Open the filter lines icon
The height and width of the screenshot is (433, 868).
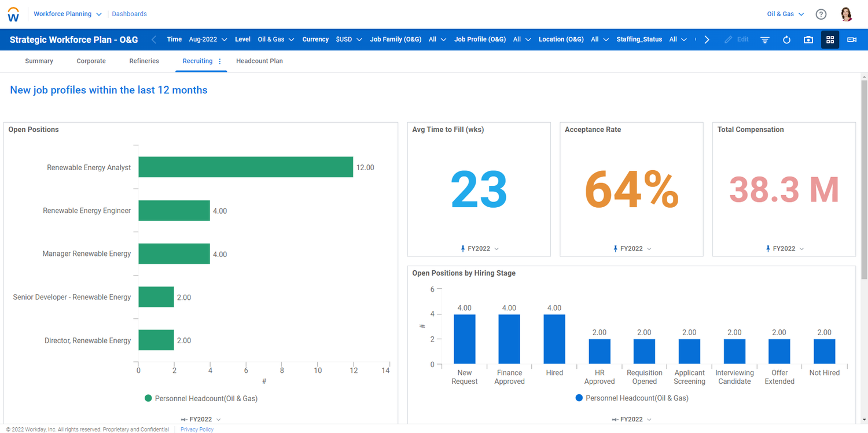click(765, 39)
